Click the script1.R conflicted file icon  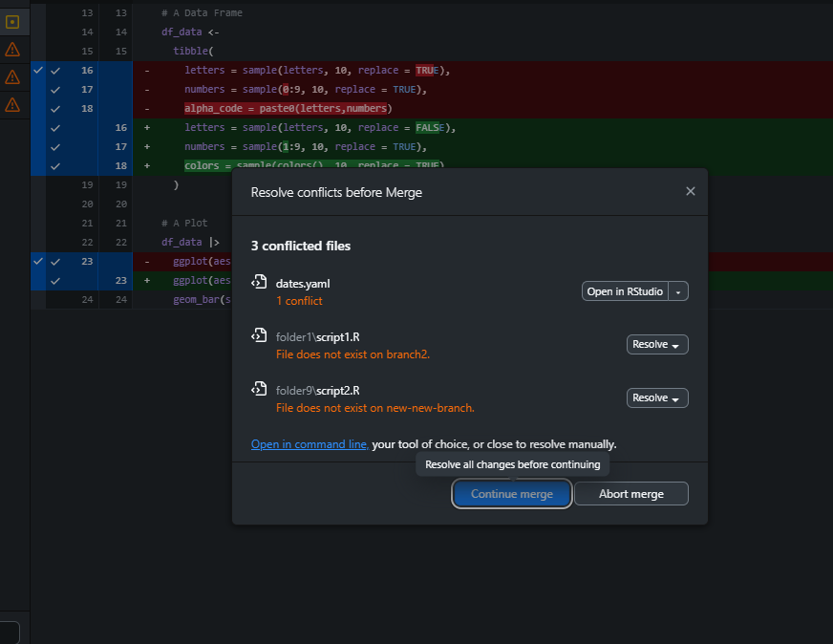click(258, 335)
